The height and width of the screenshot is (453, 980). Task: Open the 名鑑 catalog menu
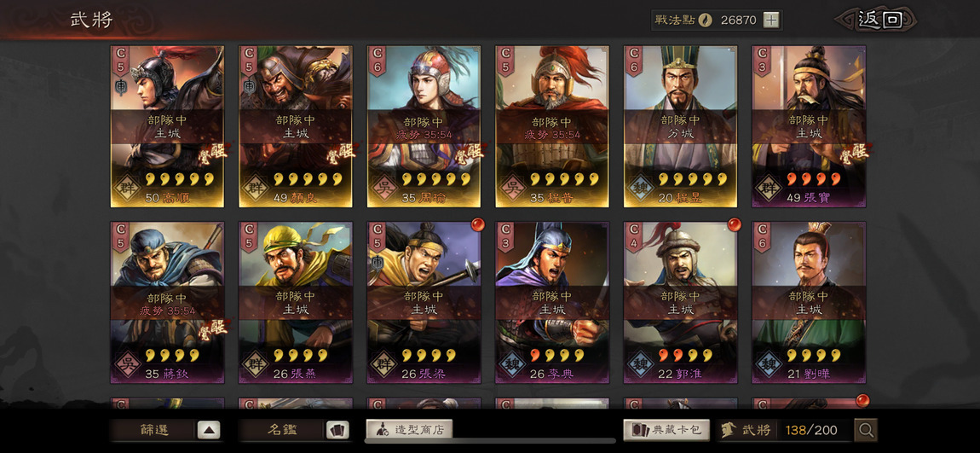point(282,431)
